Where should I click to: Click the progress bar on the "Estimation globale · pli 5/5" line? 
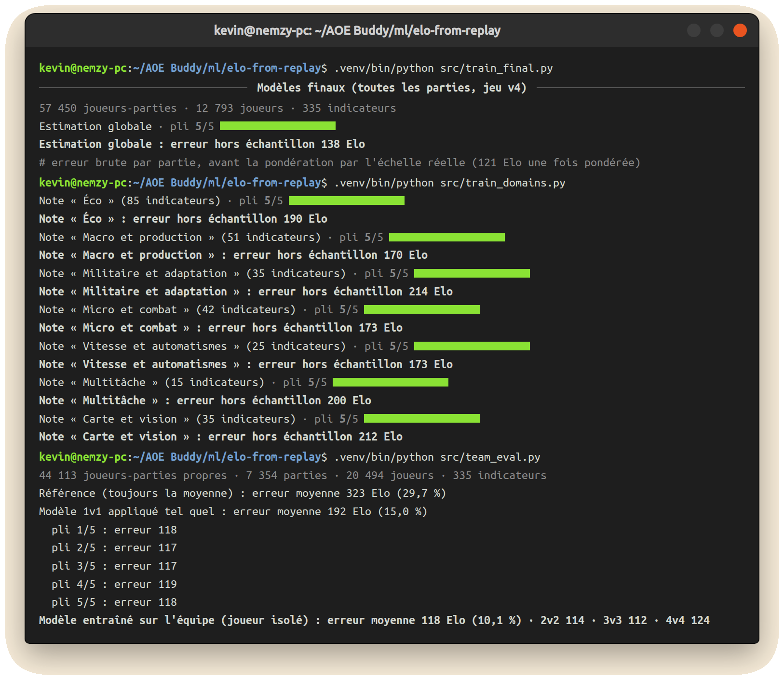coord(278,126)
